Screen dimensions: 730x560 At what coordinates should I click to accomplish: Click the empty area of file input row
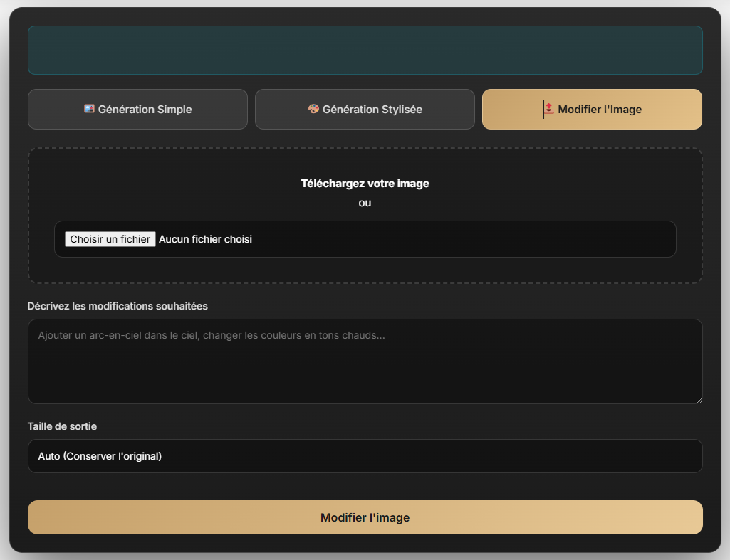[463, 239]
